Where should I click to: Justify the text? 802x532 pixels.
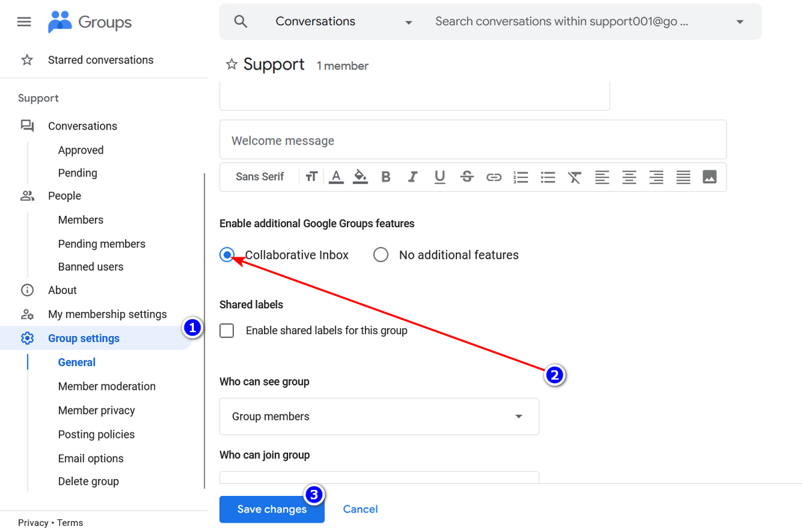(683, 177)
